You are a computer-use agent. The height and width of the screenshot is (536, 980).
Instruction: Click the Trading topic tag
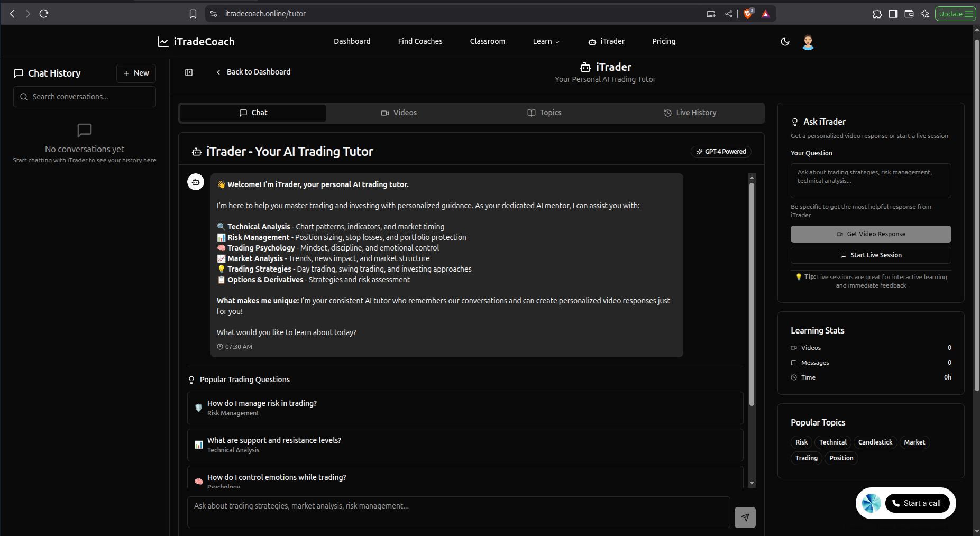pyautogui.click(x=807, y=458)
